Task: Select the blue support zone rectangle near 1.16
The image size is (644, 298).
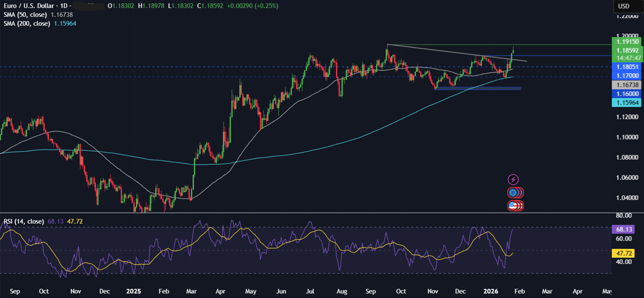Action: pos(477,88)
